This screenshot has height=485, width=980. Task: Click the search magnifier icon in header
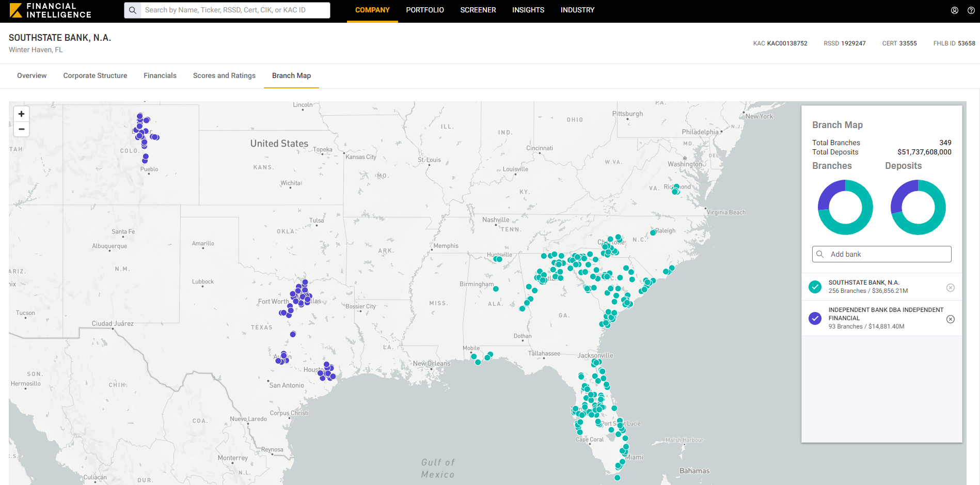133,10
